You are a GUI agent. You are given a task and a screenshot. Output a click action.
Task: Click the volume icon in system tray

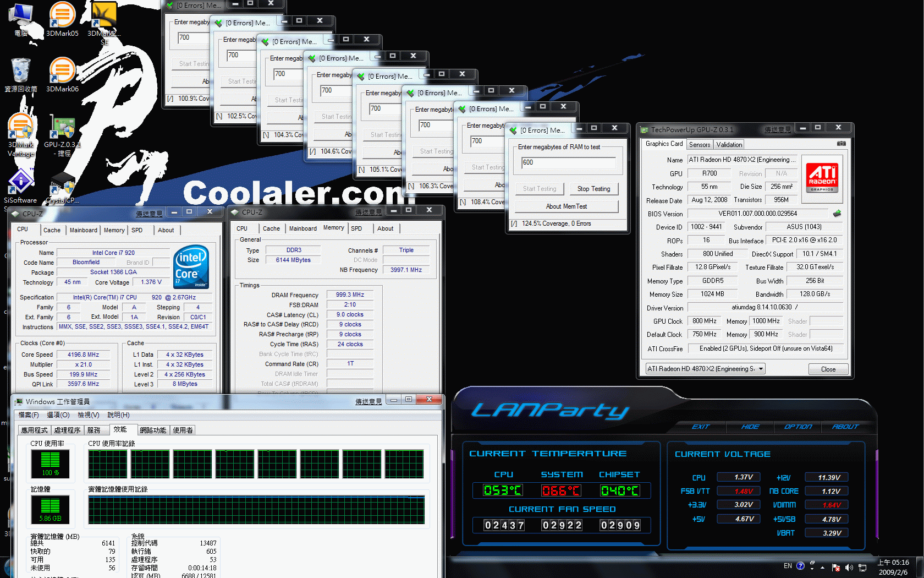(849, 567)
